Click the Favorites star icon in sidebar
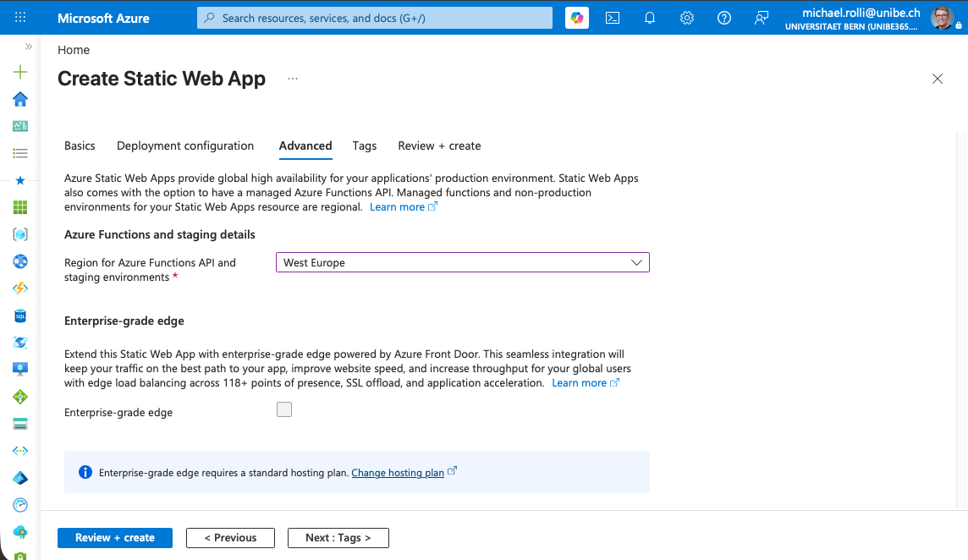This screenshot has height=560, width=968. pos(20,180)
